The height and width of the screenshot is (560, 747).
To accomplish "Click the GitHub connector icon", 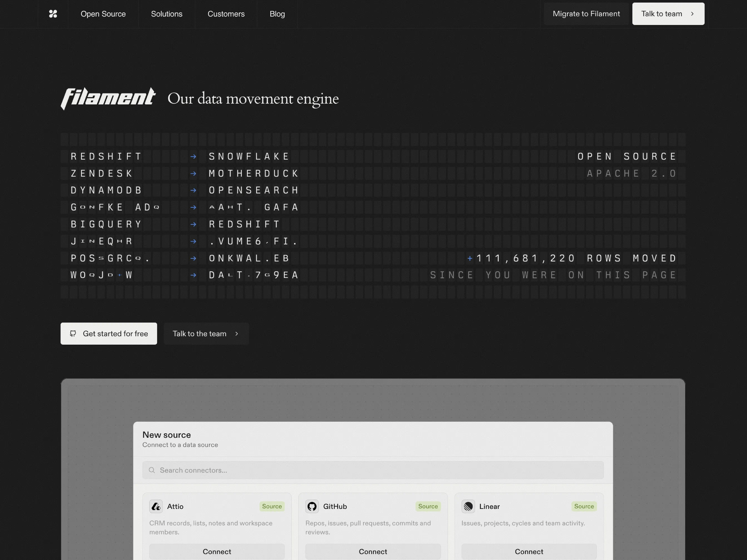I will point(312,506).
